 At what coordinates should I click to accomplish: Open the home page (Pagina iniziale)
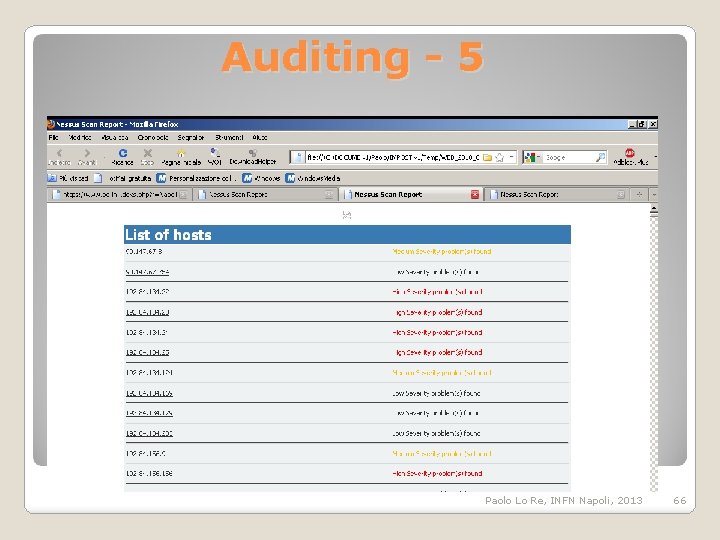click(x=181, y=157)
